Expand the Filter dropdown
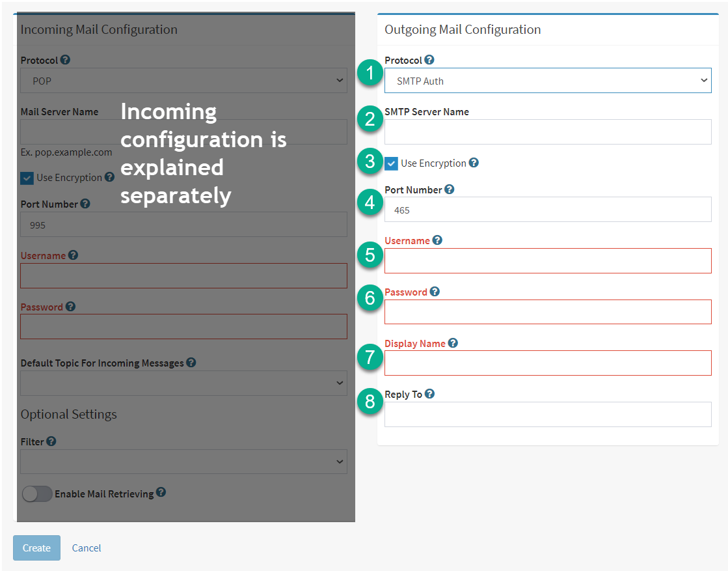The height and width of the screenshot is (571, 728). 184,462
